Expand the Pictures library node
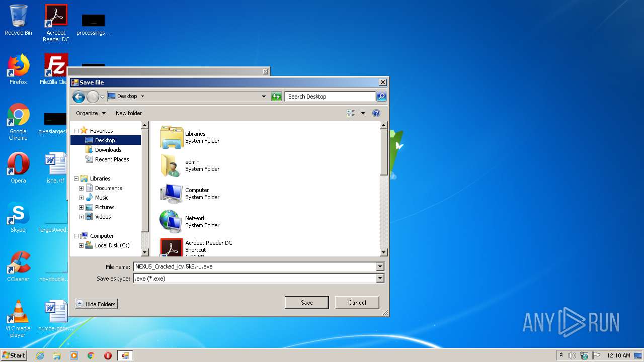Viewport: 644px width, 362px height. [81, 207]
